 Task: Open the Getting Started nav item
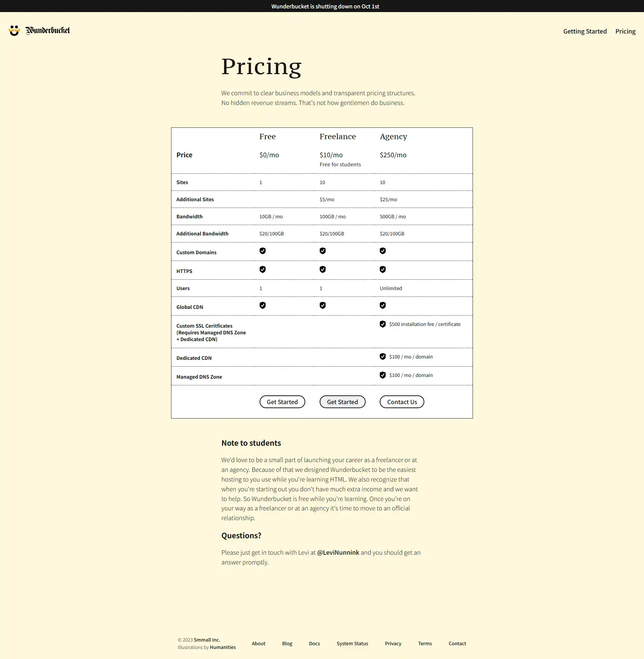pyautogui.click(x=585, y=32)
